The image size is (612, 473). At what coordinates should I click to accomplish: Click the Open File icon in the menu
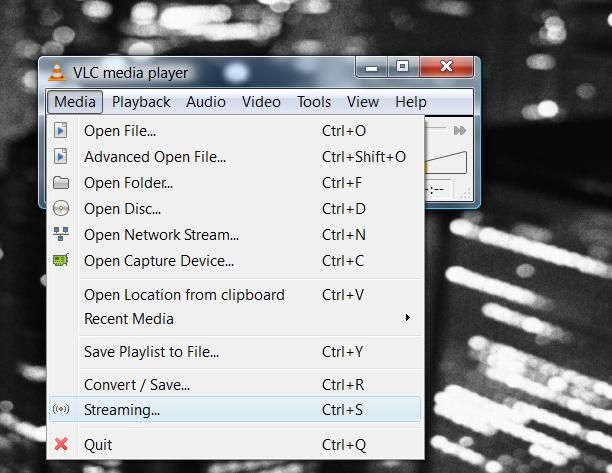(61, 130)
